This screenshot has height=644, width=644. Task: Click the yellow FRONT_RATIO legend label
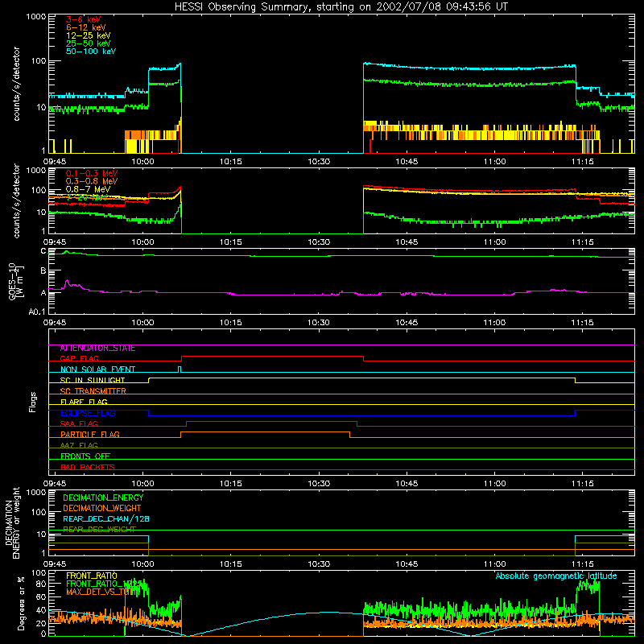(92, 576)
